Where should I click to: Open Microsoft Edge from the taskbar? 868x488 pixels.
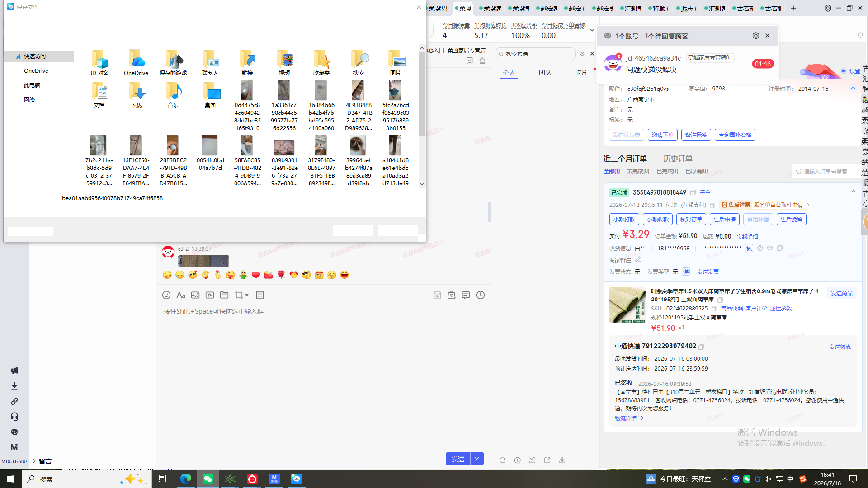click(186, 479)
